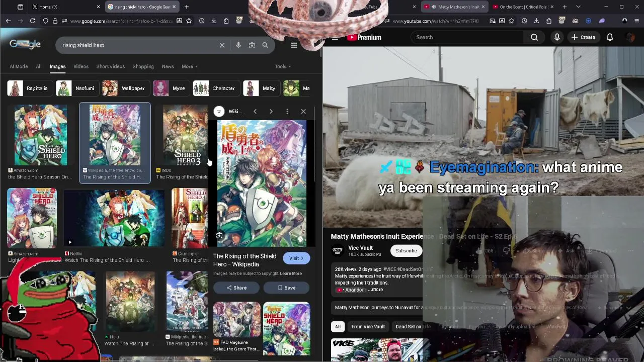This screenshot has height=362, width=644.
Task: Open the extensions puzzle icon in the Google browser
Action: [x=226, y=21]
